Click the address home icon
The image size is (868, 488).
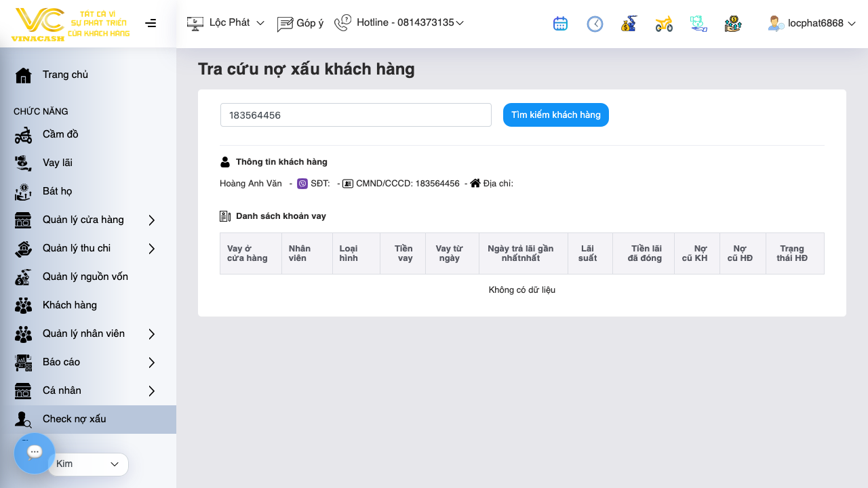[x=475, y=183]
